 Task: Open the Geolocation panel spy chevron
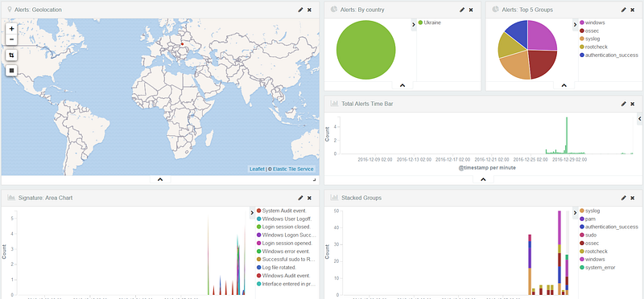tap(160, 180)
